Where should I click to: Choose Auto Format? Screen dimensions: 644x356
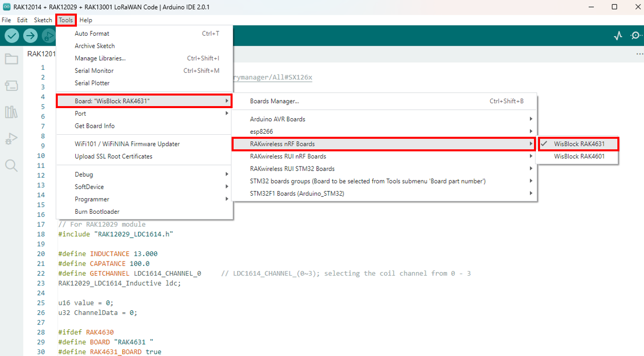[x=144, y=34]
